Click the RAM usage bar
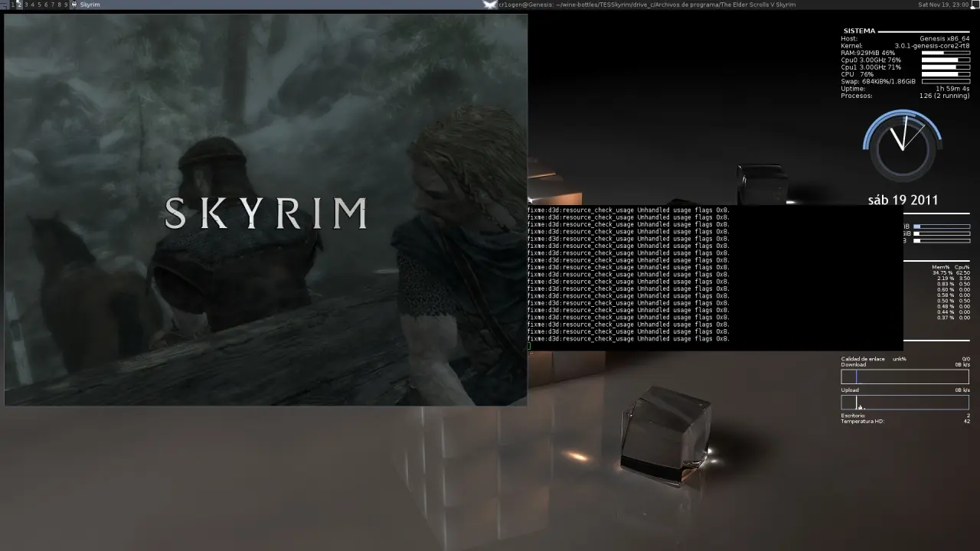980x551 pixels. click(x=946, y=53)
